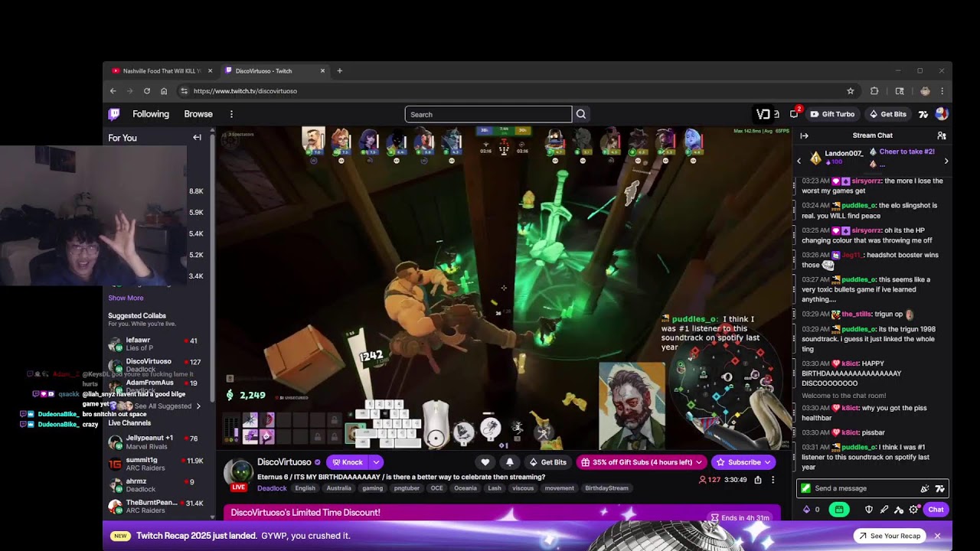Focus the Twitch search field
980x551 pixels.
tap(488, 114)
